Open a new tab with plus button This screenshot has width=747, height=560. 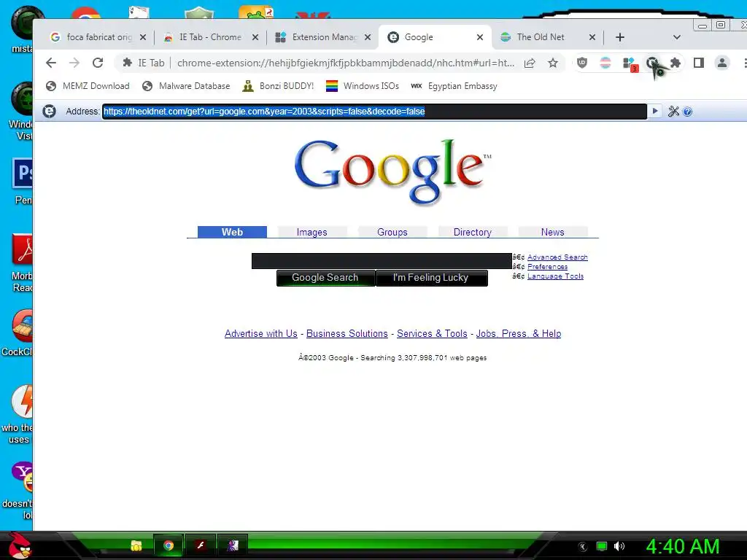(620, 37)
